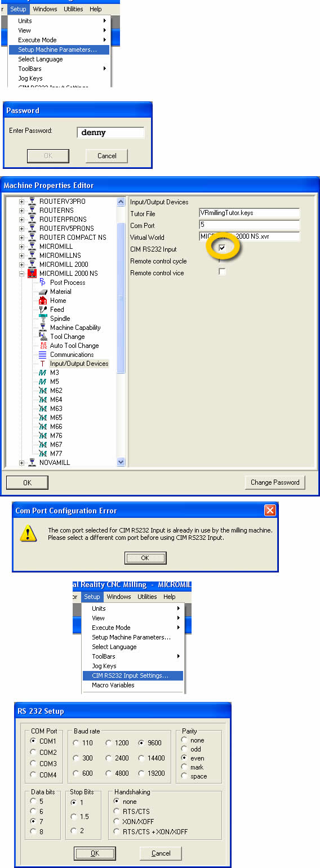This screenshot has width=320, height=868.
Task: Expand the ROUTERV3PRO tree node
Action: [x=22, y=202]
